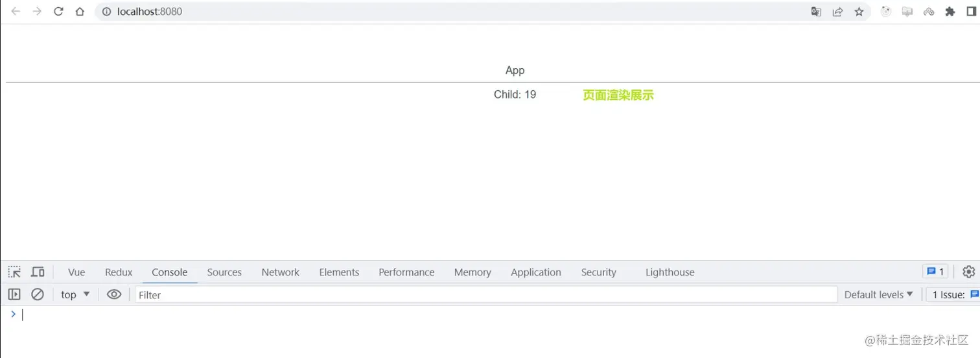Go to the home page icon
Screen dimensions: 980x358
click(x=80, y=12)
